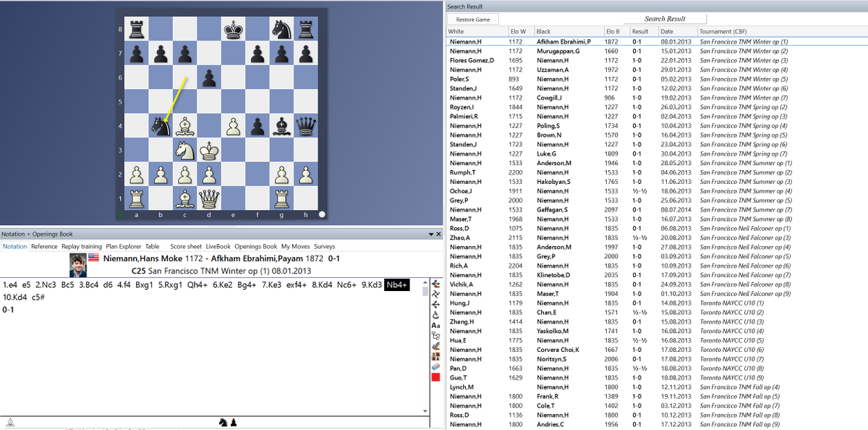The height and width of the screenshot is (430, 868).
Task: Sort results by the Date column header
Action: (x=677, y=32)
